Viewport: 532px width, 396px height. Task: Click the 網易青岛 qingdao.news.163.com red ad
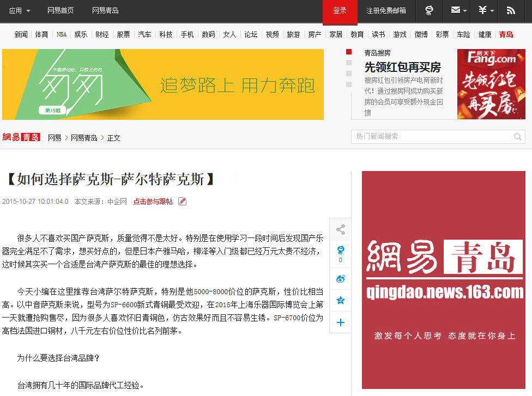[x=444, y=280]
